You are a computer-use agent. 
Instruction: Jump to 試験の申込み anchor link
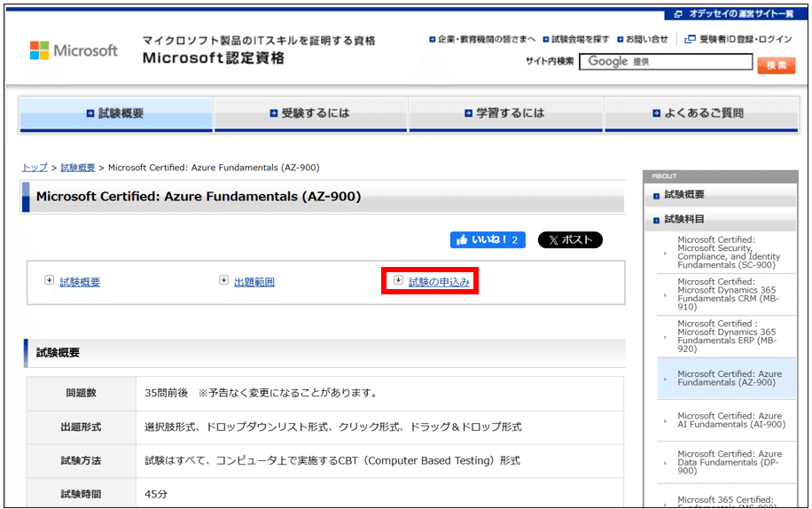tap(439, 282)
